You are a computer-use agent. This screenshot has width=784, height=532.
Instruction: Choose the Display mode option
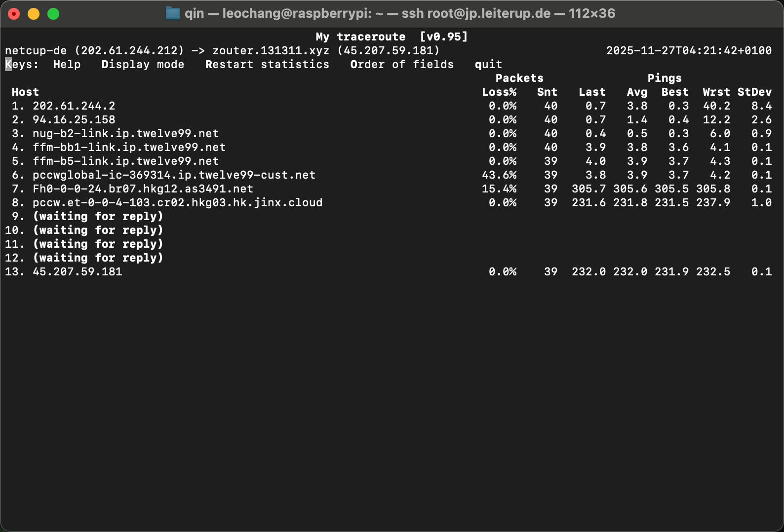click(x=143, y=65)
